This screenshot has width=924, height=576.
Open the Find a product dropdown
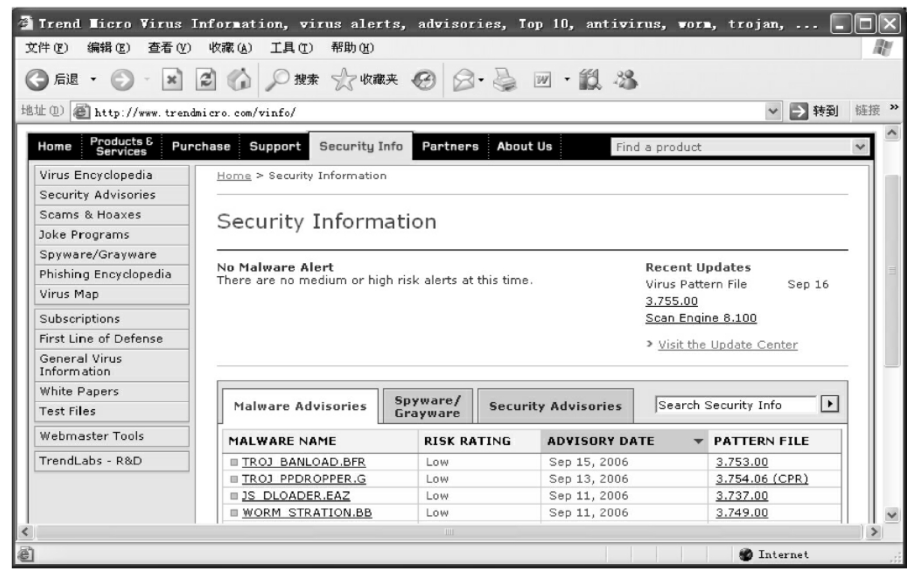[x=860, y=147]
